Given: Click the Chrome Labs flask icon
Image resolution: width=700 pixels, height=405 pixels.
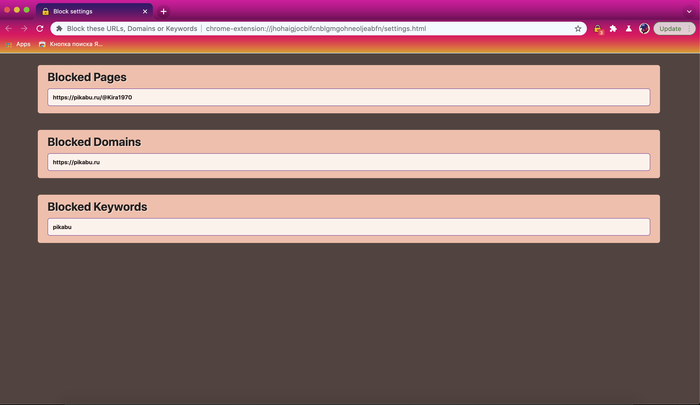Looking at the screenshot, I should 628,29.
